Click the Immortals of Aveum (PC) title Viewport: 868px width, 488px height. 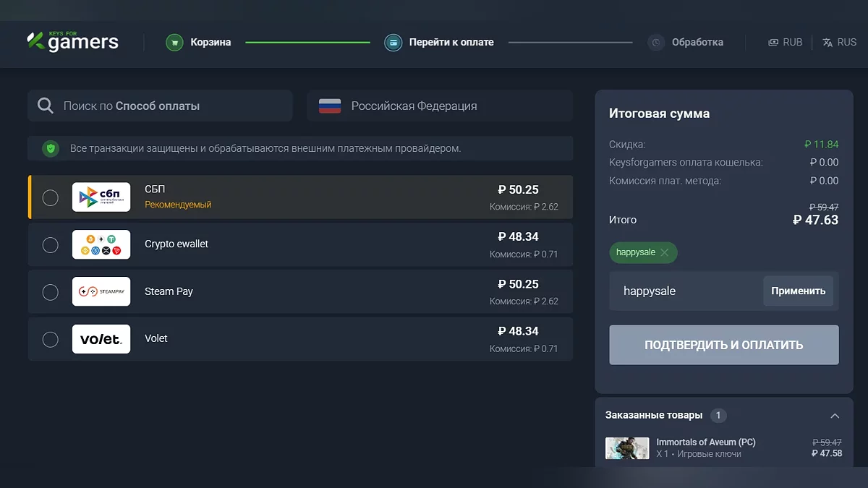706,442
